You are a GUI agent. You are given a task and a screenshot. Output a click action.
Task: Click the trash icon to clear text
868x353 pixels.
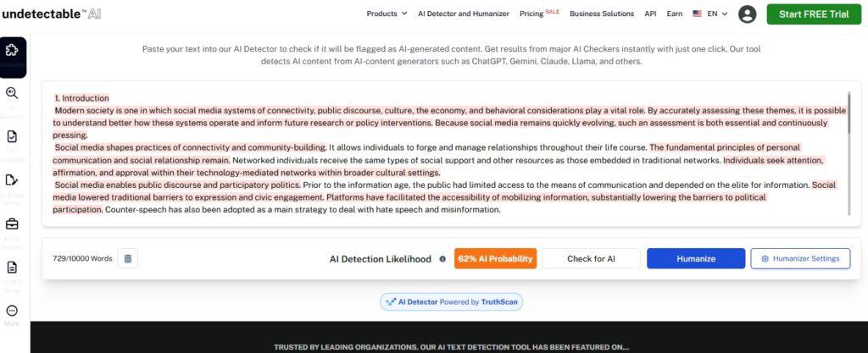128,258
